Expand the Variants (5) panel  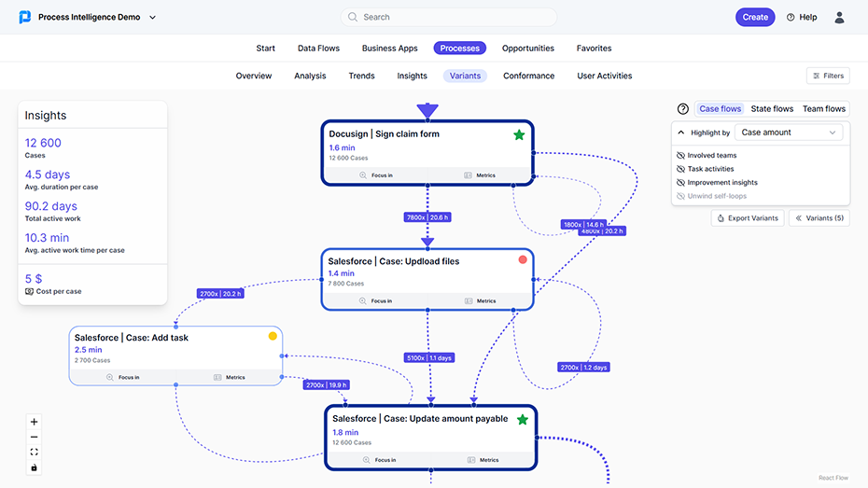click(819, 218)
